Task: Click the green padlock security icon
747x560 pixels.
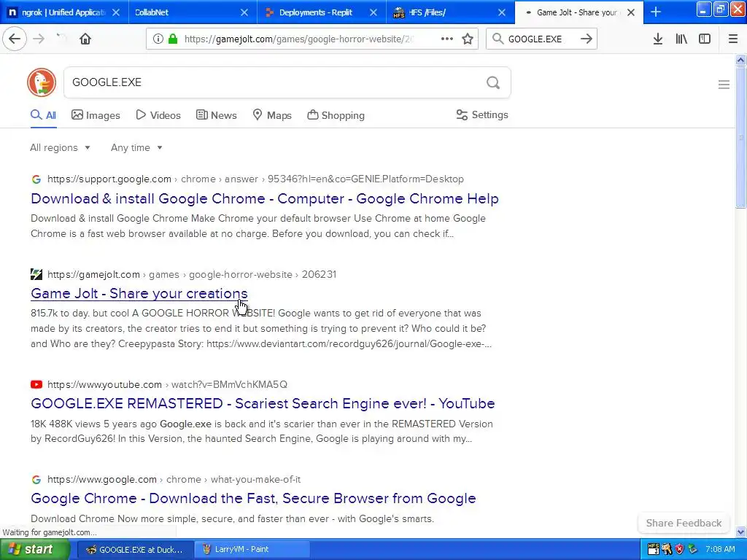Action: pyautogui.click(x=173, y=39)
